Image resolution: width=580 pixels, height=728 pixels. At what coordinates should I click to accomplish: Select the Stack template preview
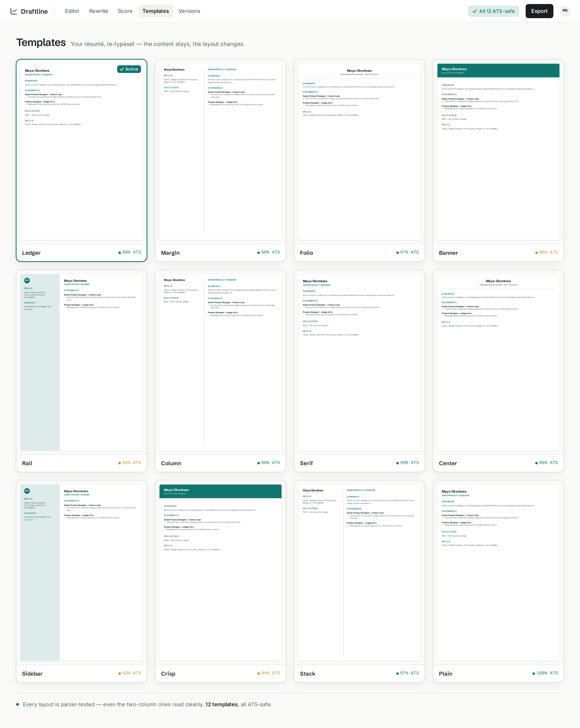pos(359,573)
